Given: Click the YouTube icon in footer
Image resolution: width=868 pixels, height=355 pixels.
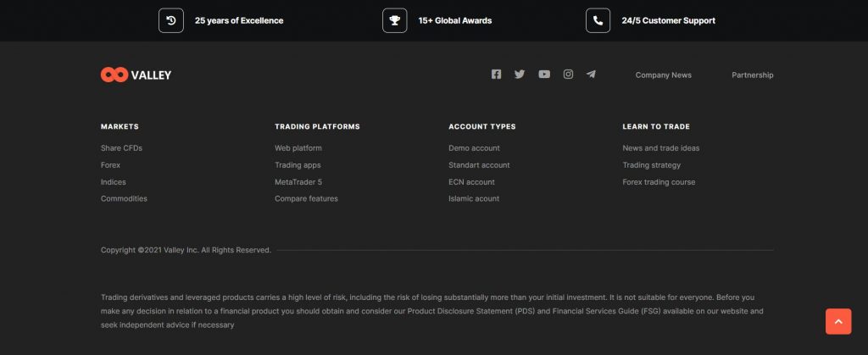Looking at the screenshot, I should pos(544,75).
